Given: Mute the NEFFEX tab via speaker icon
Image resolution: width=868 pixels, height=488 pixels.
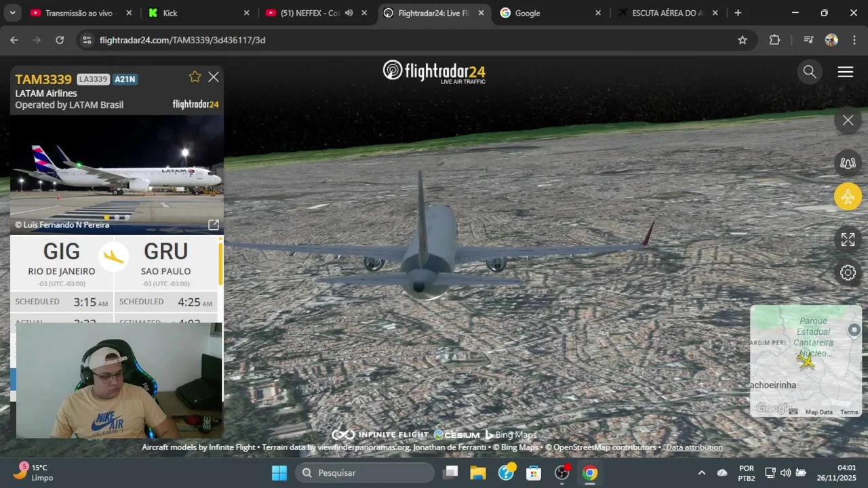Looking at the screenshot, I should (349, 13).
